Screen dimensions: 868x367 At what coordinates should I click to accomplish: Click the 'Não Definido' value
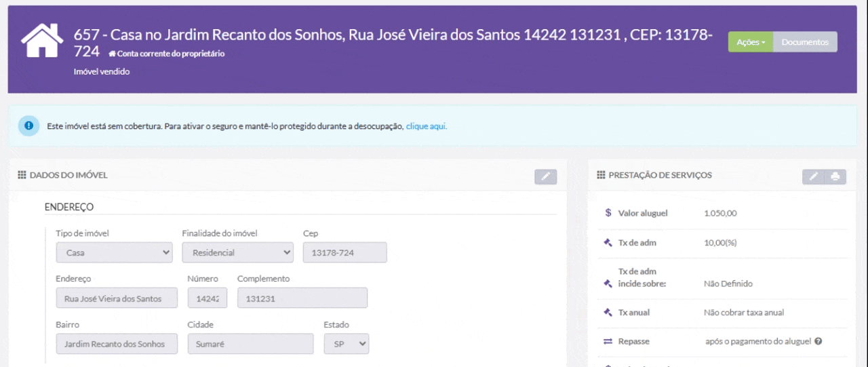(728, 284)
